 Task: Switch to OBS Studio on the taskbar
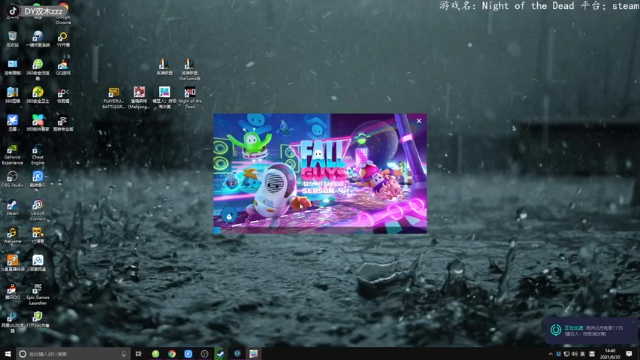point(204,354)
